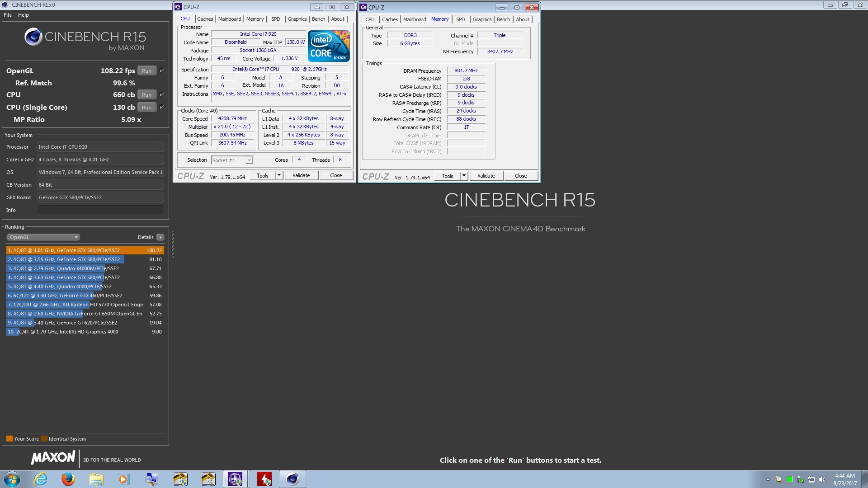Click the Show Desktop strip at the taskbar end
Viewport: 868px width, 488px height.
coord(864,479)
